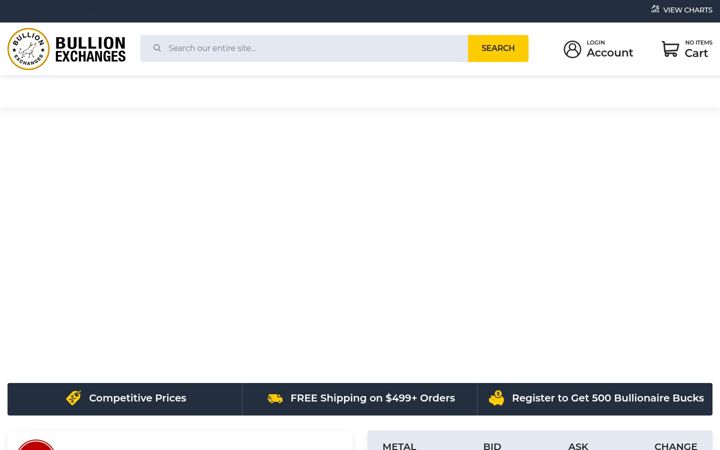Image resolution: width=720 pixels, height=450 pixels.
Task: Click the piggy bank icon
Action: [x=496, y=398]
